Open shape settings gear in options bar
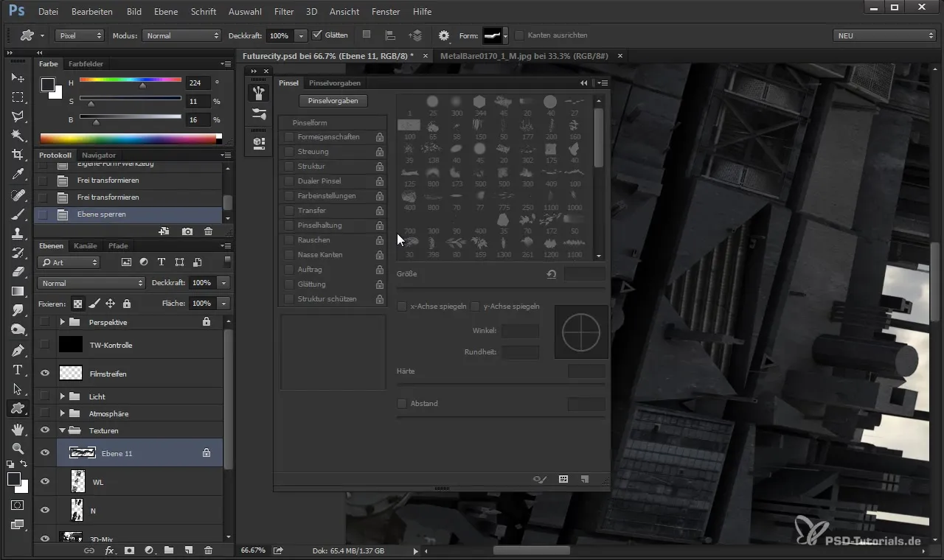The image size is (944, 560). (443, 35)
